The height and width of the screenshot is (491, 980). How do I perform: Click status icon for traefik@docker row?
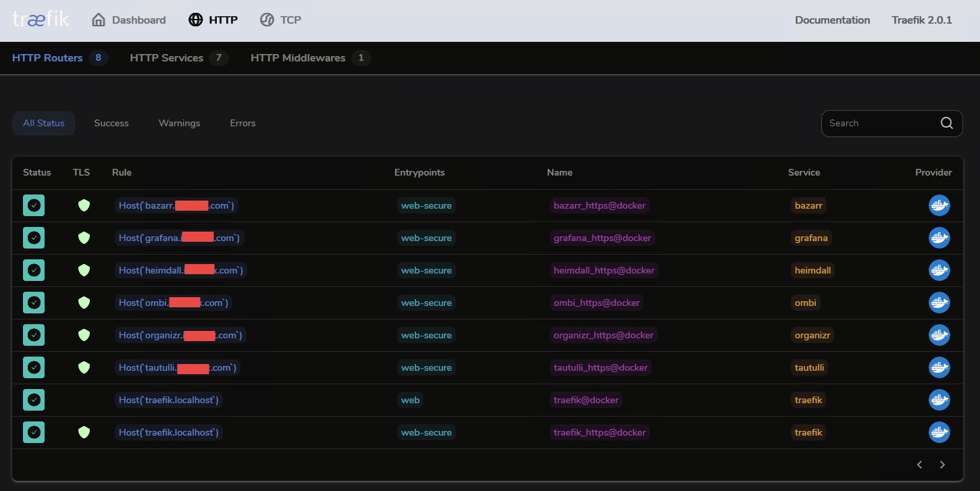click(x=34, y=400)
